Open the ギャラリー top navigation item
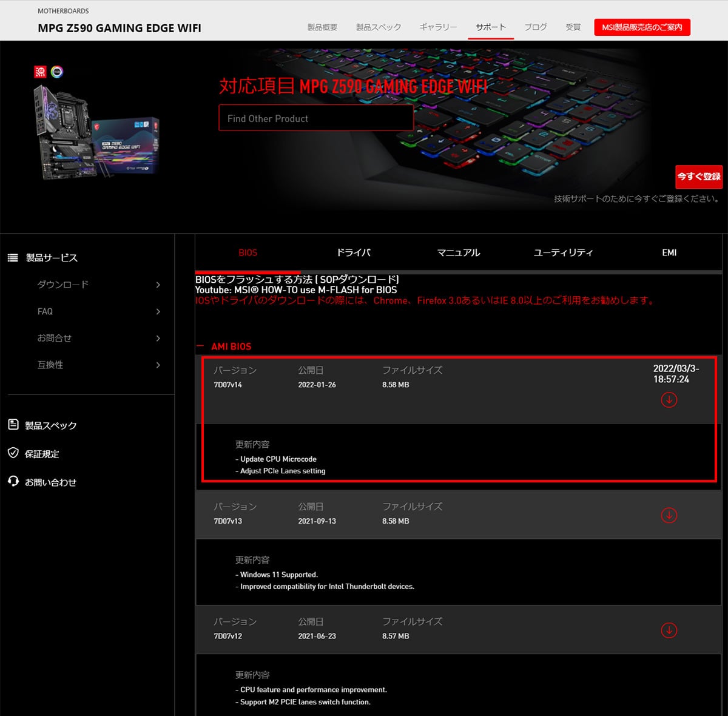 (x=438, y=27)
